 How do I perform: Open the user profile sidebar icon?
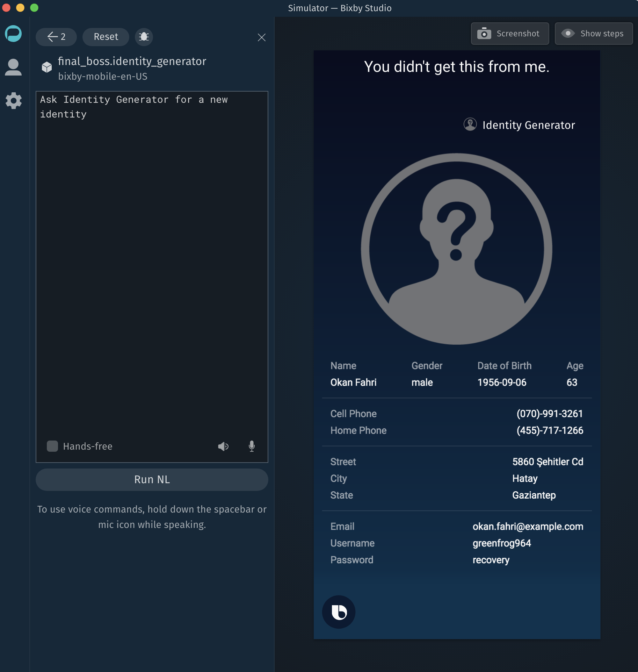click(x=13, y=67)
